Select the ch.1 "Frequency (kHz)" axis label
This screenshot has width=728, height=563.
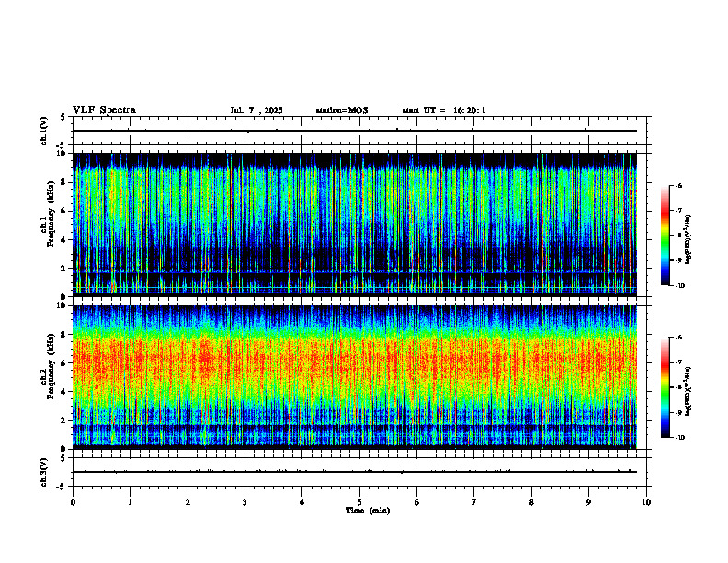point(51,213)
